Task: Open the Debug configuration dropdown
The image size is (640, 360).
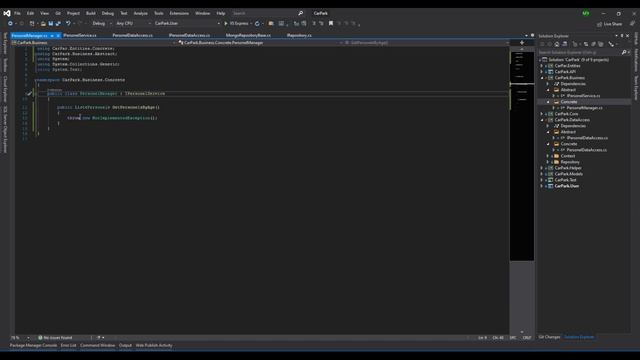Action: tap(101, 24)
